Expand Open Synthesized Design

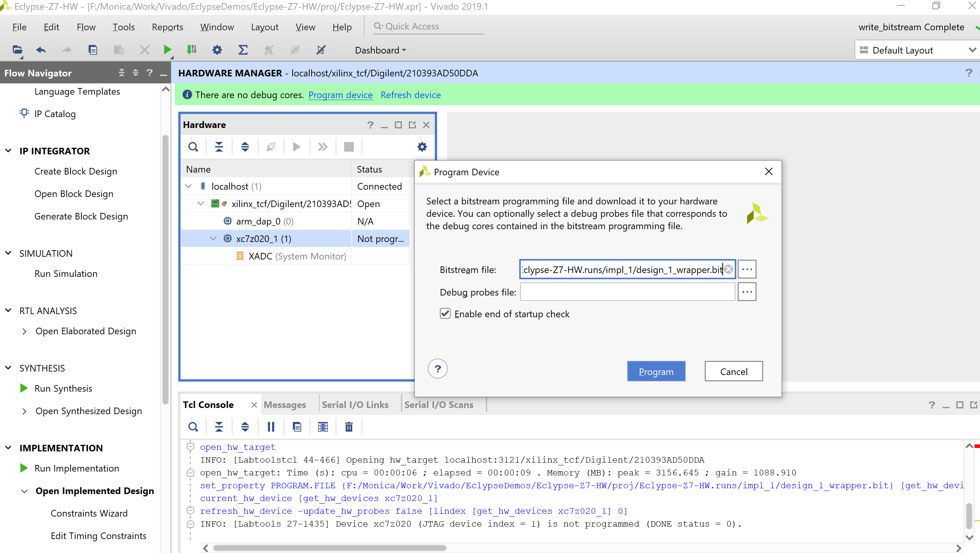click(x=24, y=411)
